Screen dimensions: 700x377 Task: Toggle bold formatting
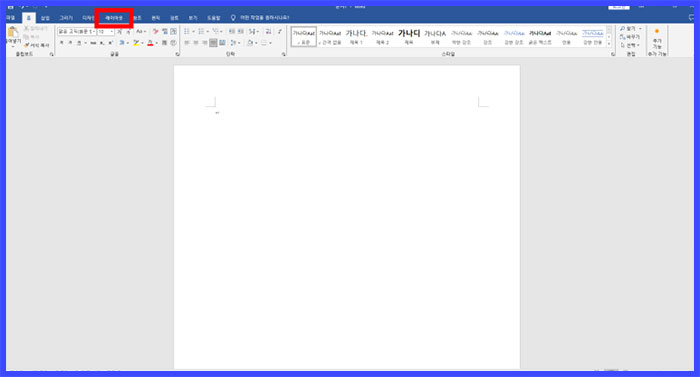pyautogui.click(x=61, y=43)
